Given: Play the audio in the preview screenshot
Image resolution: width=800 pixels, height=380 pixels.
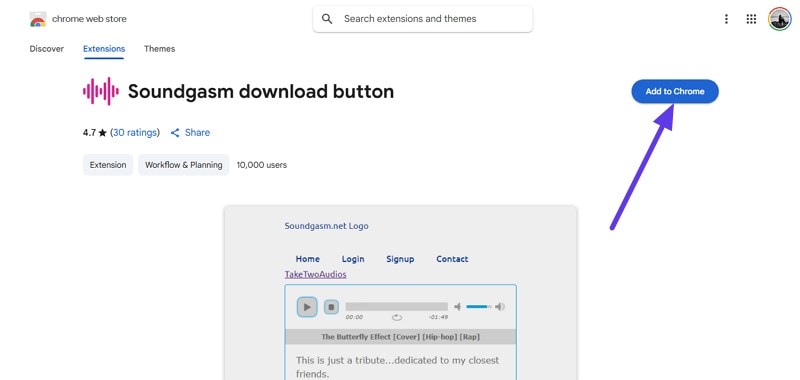Looking at the screenshot, I should coord(307,307).
